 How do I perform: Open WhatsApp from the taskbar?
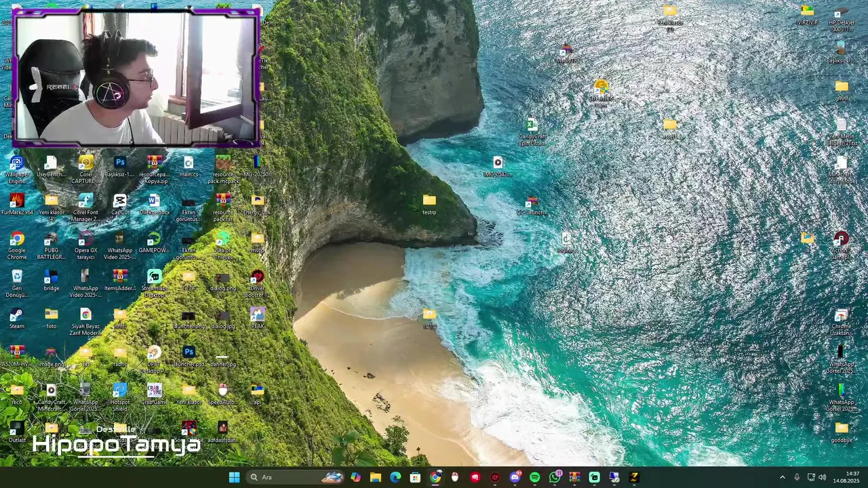tap(555, 477)
